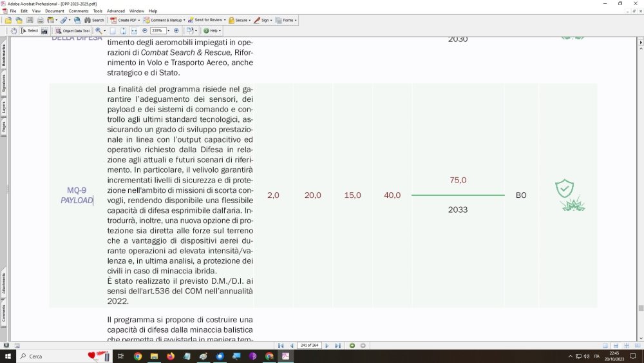Go to the first page using the navigation arrow
The height and width of the screenshot is (363, 644).
click(281, 346)
